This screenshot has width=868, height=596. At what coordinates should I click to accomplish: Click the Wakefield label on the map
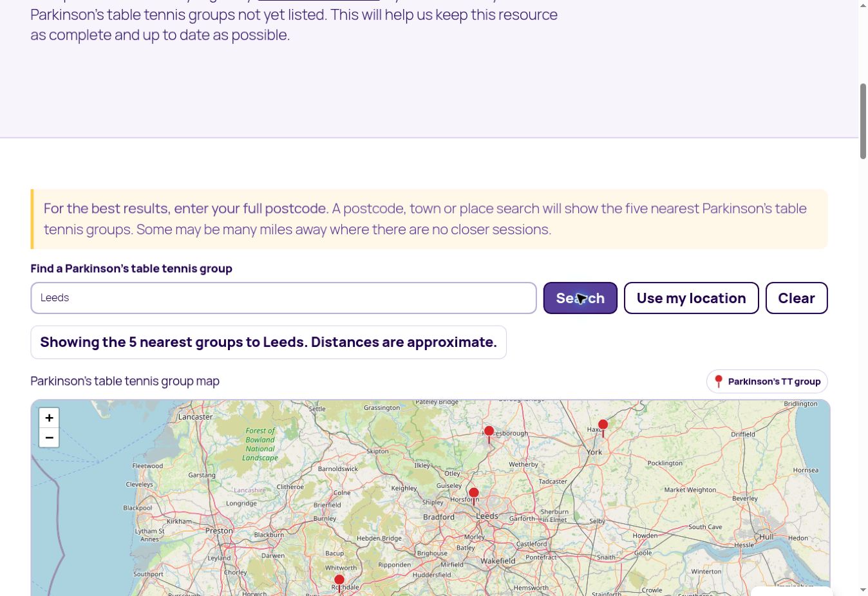coord(498,561)
